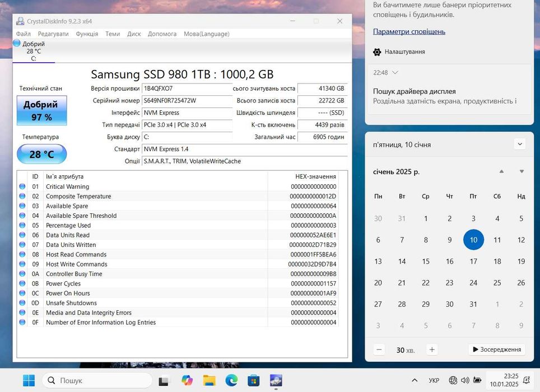Select the Data Units Written row
The width and height of the screenshot is (540, 392).
tap(178, 245)
